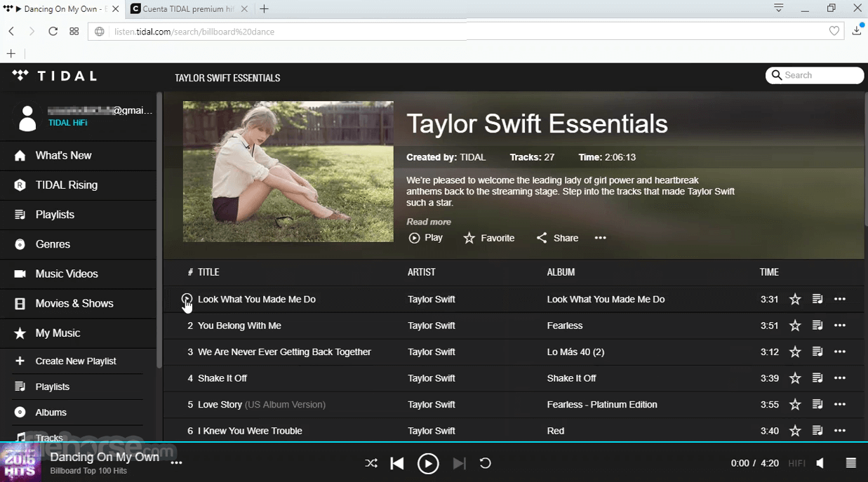Favorite the Shake It Off track

(795, 378)
